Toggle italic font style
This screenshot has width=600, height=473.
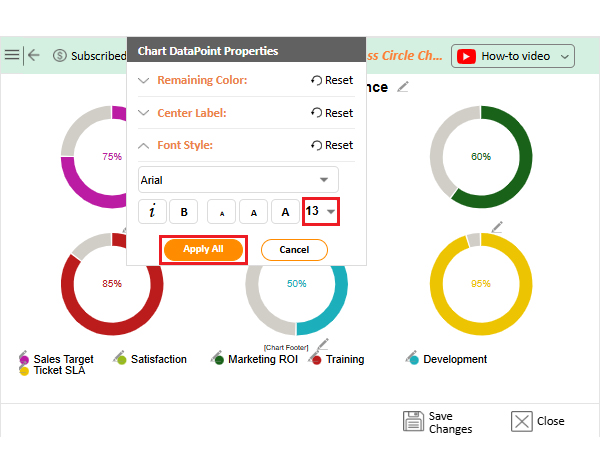point(151,211)
